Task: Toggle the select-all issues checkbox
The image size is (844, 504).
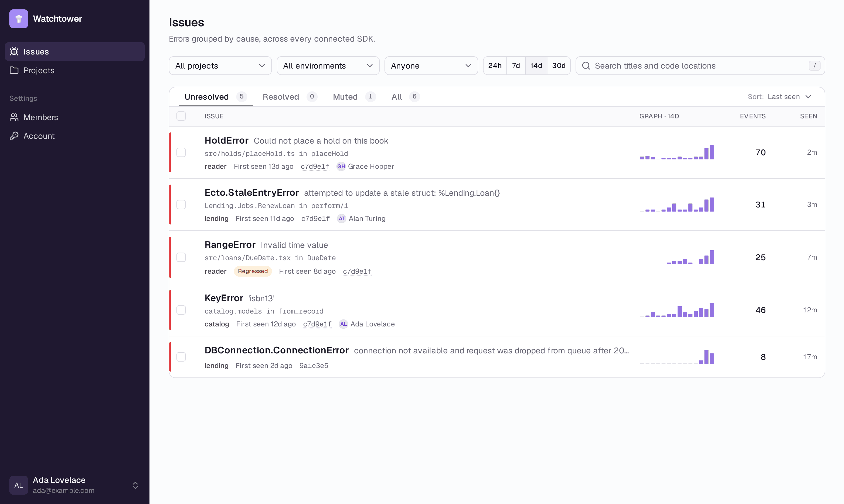Action: pyautogui.click(x=181, y=116)
